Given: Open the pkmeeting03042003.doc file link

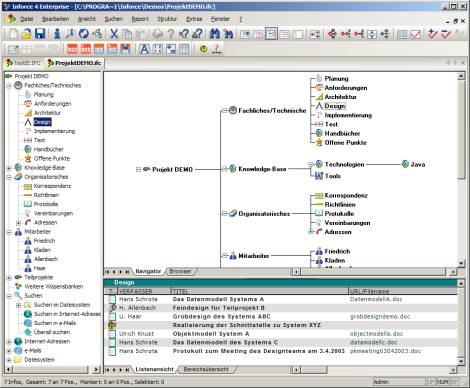Looking at the screenshot, I should pyautogui.click(x=385, y=351).
